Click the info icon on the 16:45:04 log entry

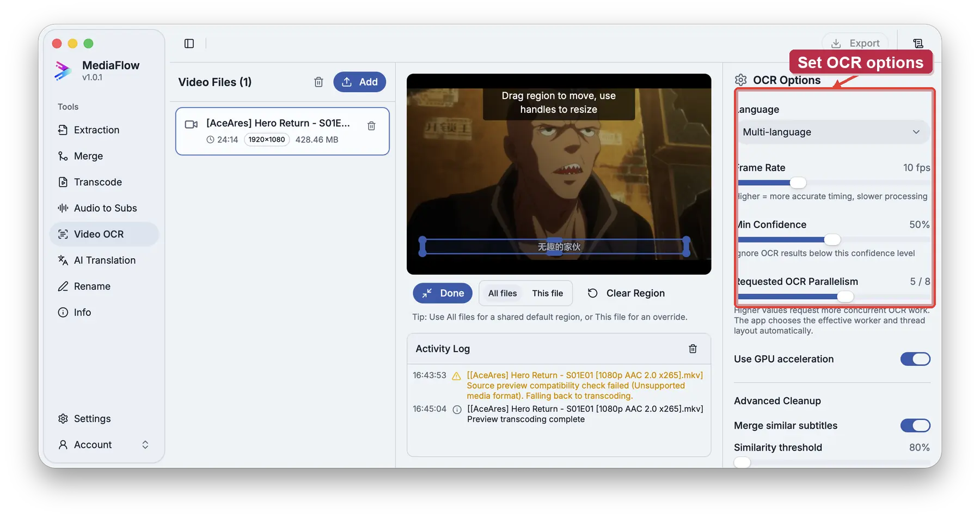point(457,410)
